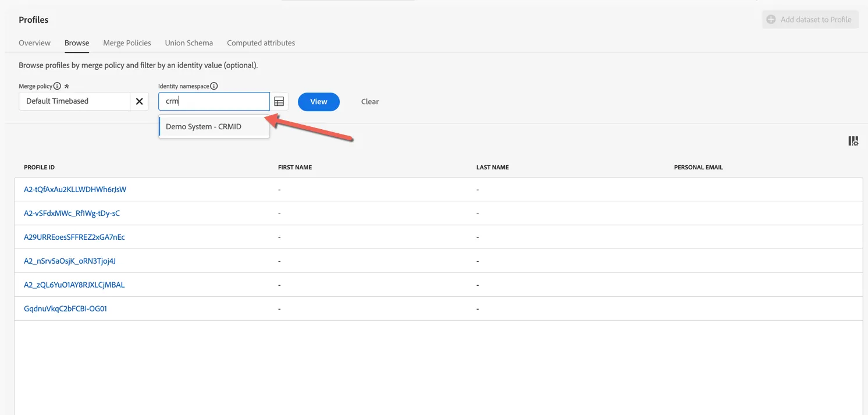Viewport: 868px width, 415px height.
Task: Open the table column settings icon
Action: [x=853, y=141]
